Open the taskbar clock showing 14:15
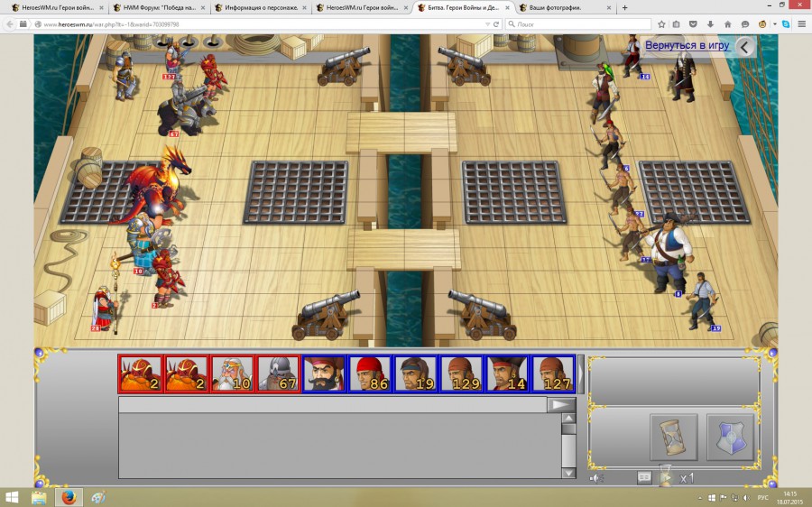812x507 pixels. tap(789, 498)
